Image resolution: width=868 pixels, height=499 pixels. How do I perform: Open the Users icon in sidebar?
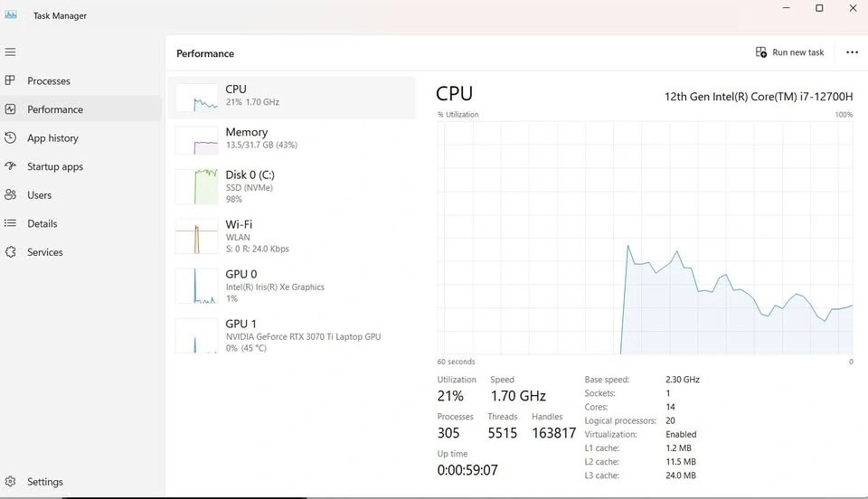pyautogui.click(x=11, y=195)
